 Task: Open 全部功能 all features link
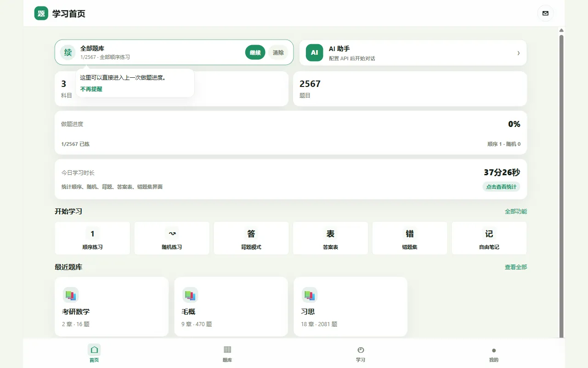coord(516,212)
